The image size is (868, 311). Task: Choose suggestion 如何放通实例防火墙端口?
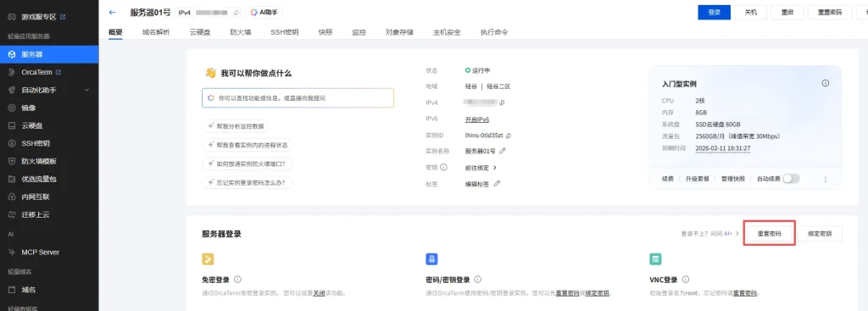248,164
